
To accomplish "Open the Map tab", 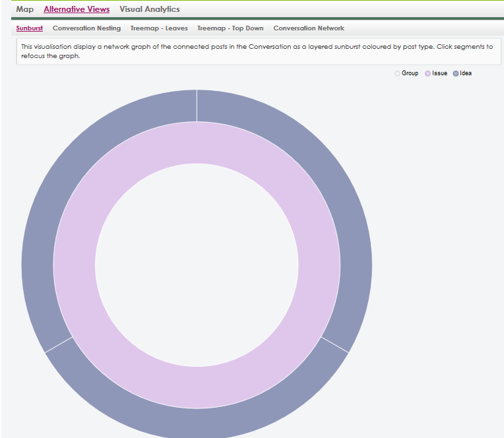I will pos(25,9).
